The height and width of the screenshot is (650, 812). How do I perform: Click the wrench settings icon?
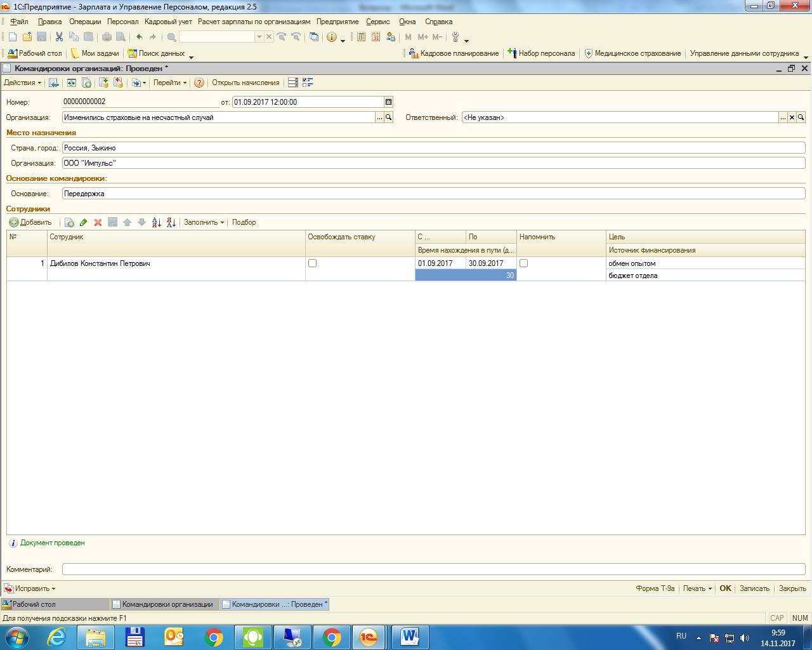click(455, 37)
